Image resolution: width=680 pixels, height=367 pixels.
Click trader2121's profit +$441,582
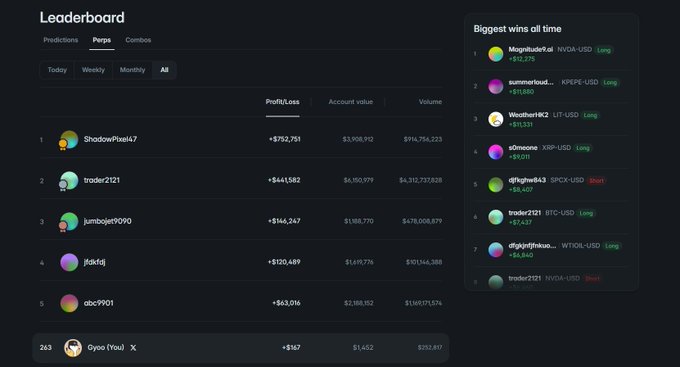(x=284, y=180)
